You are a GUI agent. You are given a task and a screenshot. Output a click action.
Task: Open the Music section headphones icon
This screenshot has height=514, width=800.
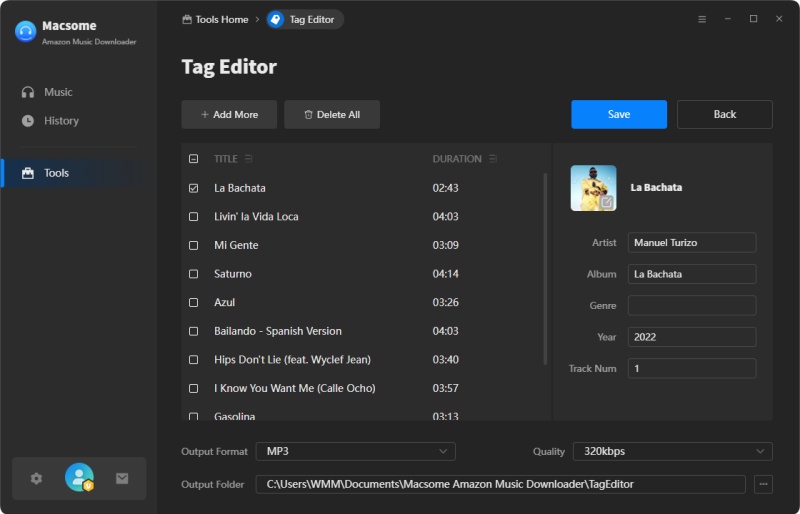[x=28, y=92]
